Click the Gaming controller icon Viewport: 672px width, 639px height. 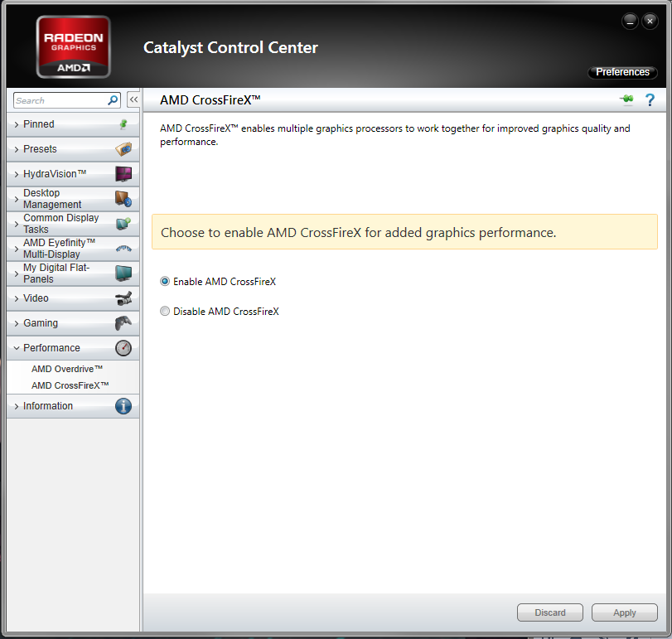pyautogui.click(x=123, y=322)
